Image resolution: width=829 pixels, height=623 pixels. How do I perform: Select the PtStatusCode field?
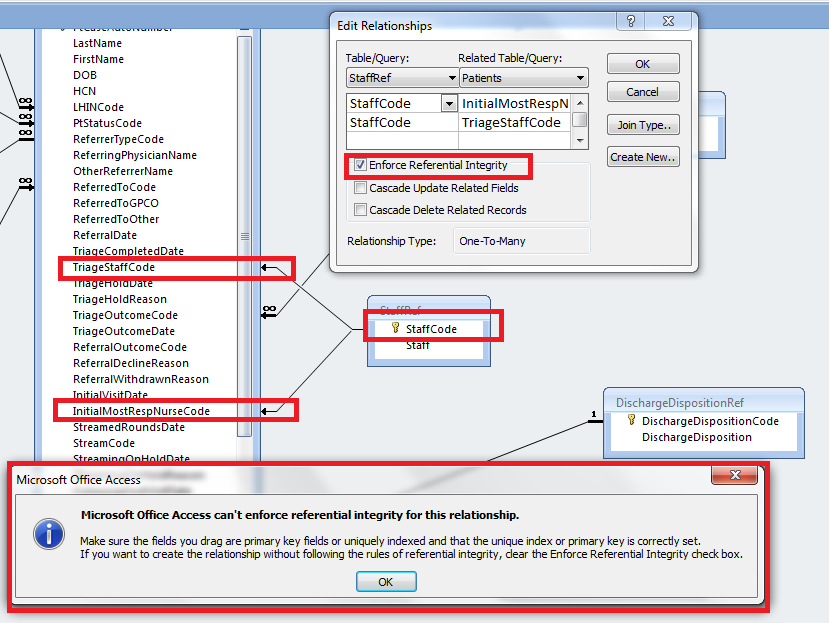tap(107, 123)
